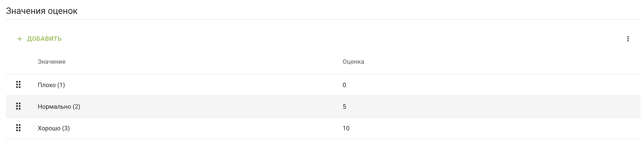Sort by the Оценка column header
This screenshot has height=144, width=644.
coord(353,62)
